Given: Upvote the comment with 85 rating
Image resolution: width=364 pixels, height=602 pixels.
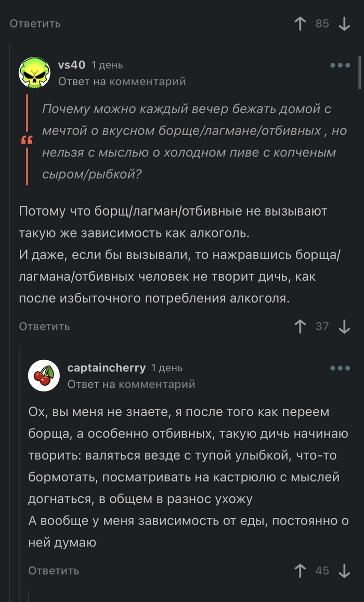Looking at the screenshot, I should (300, 23).
